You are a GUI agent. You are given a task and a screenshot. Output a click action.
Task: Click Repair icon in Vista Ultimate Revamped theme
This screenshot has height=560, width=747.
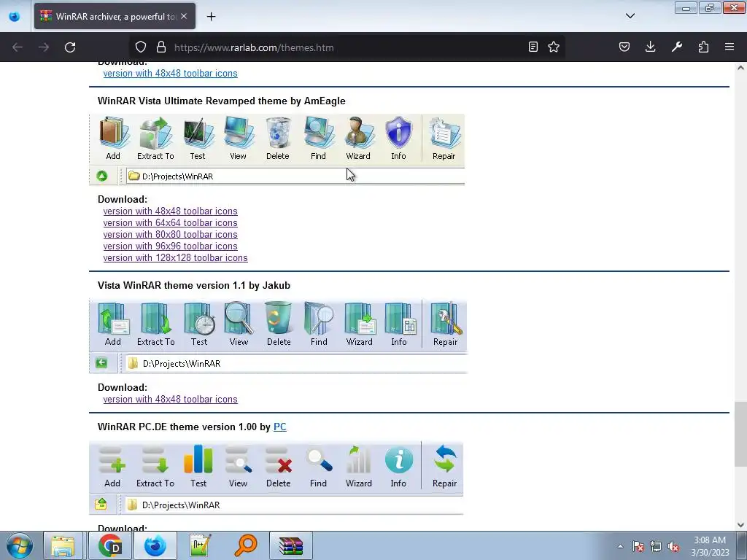(x=444, y=133)
